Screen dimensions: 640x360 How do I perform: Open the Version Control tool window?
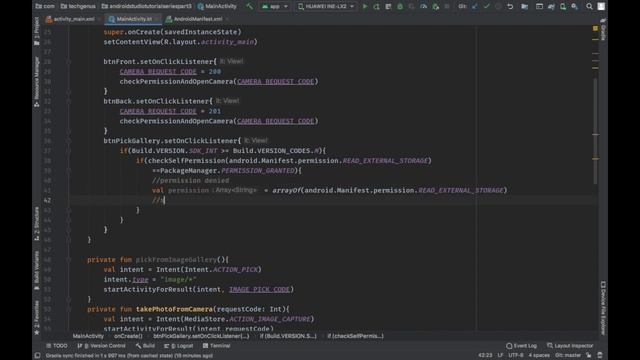[x=102, y=346]
